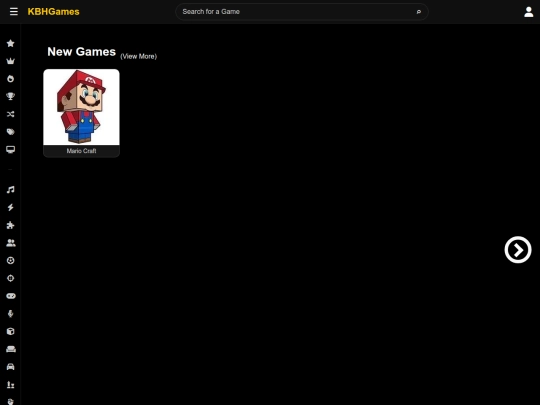Open the music note category icon

coord(11,190)
